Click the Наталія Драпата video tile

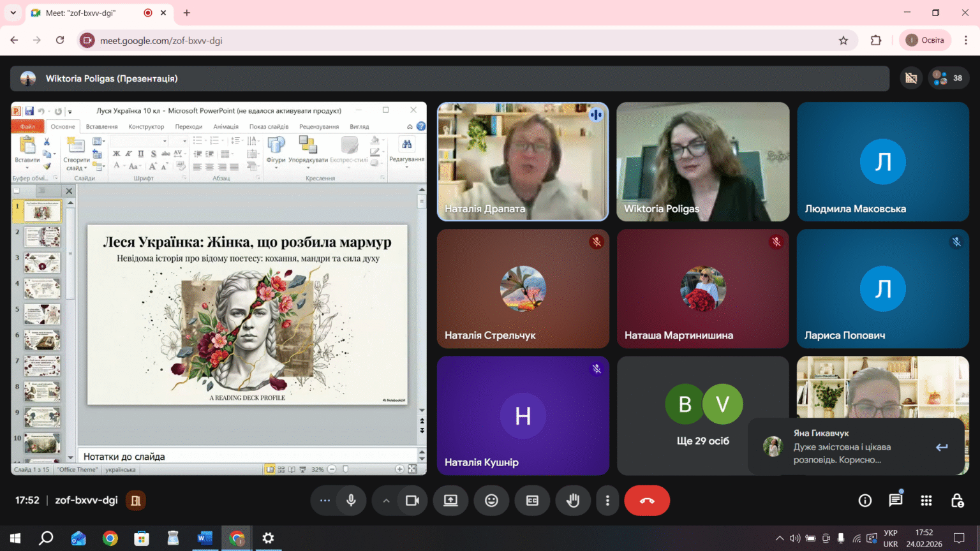pyautogui.click(x=523, y=162)
